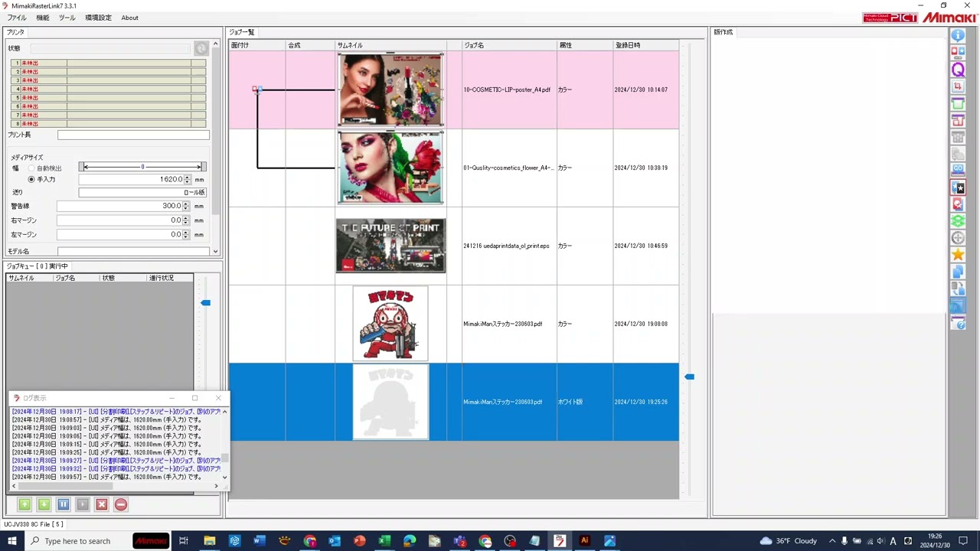Open the ツール menu

pos(67,18)
